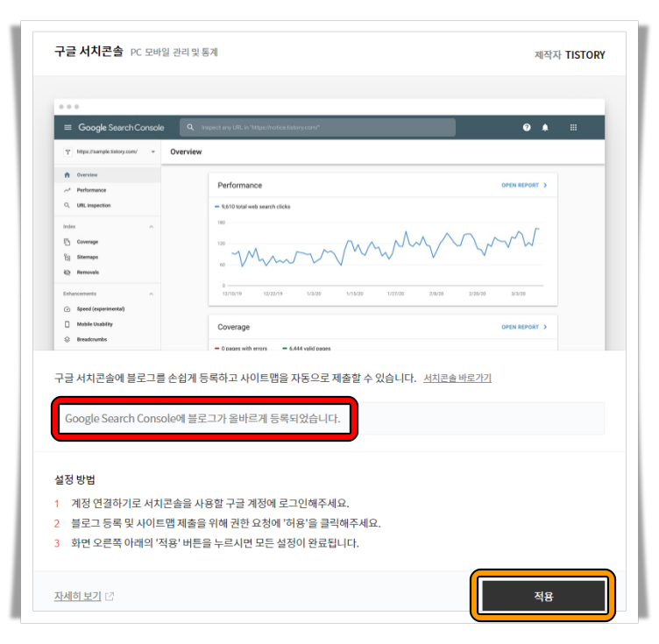Open the 서치콘솔 바로가기 link
Image resolution: width=659 pixels, height=644 pixels.
tap(457, 378)
